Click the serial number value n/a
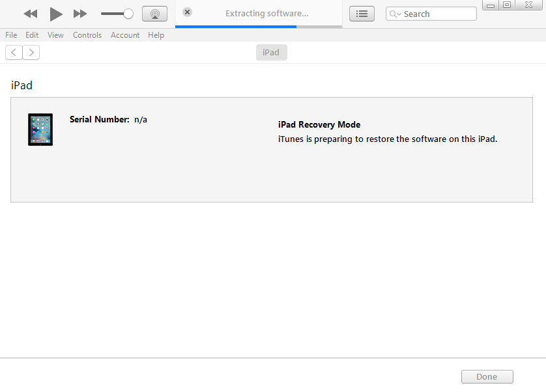Image resolution: width=546 pixels, height=392 pixels. (141, 120)
